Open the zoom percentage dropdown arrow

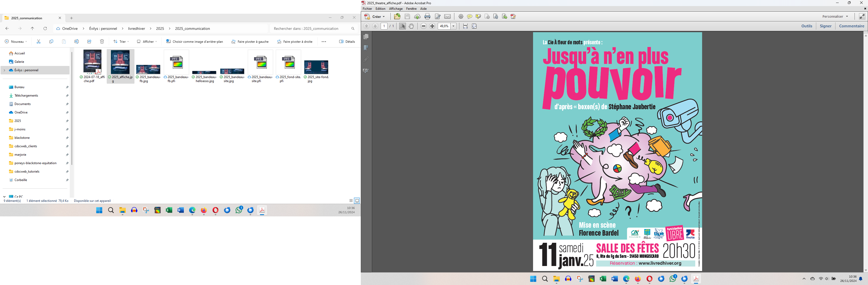point(454,26)
